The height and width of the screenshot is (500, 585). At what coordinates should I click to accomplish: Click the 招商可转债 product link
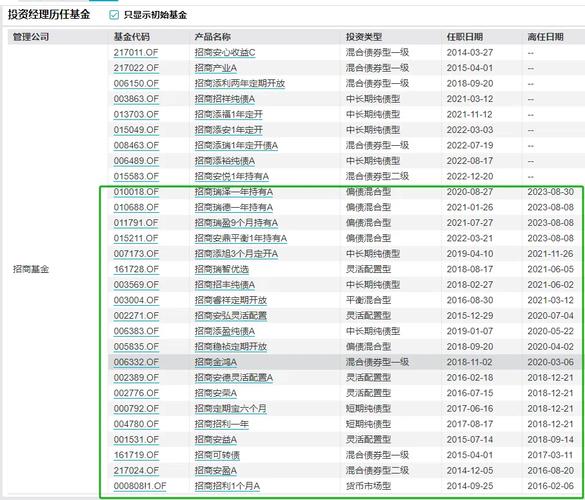point(217,455)
